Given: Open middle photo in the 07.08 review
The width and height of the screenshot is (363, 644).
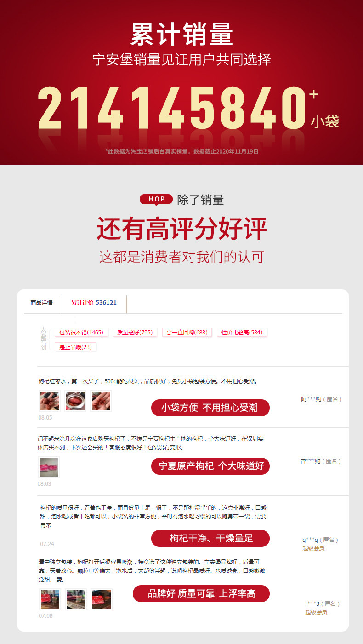Looking at the screenshot, I should pos(75,599).
